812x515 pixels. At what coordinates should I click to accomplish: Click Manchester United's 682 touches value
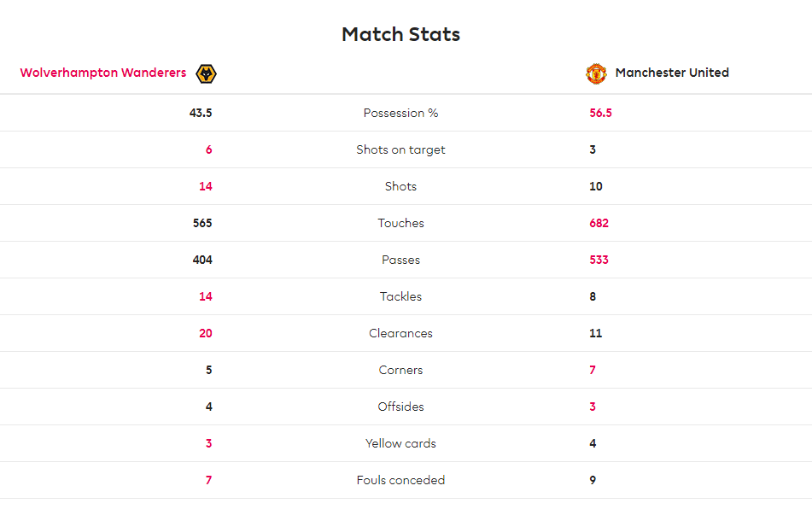[599, 223]
